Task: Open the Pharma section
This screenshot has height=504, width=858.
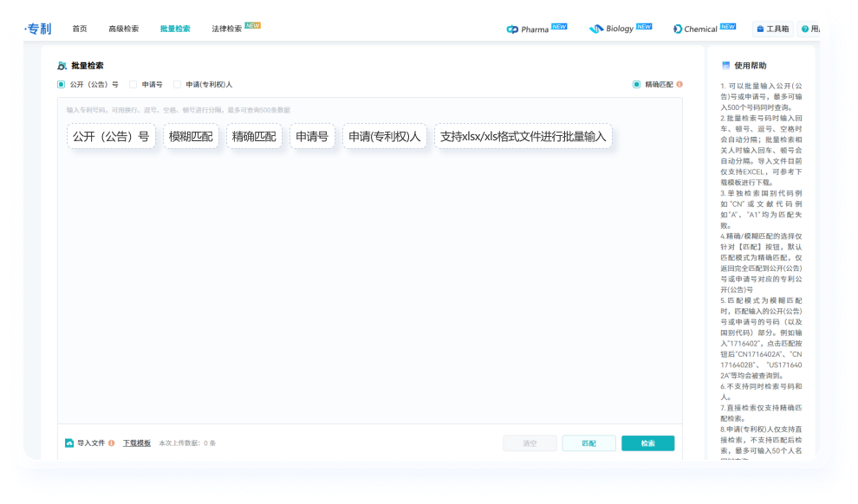Action: pos(536,29)
